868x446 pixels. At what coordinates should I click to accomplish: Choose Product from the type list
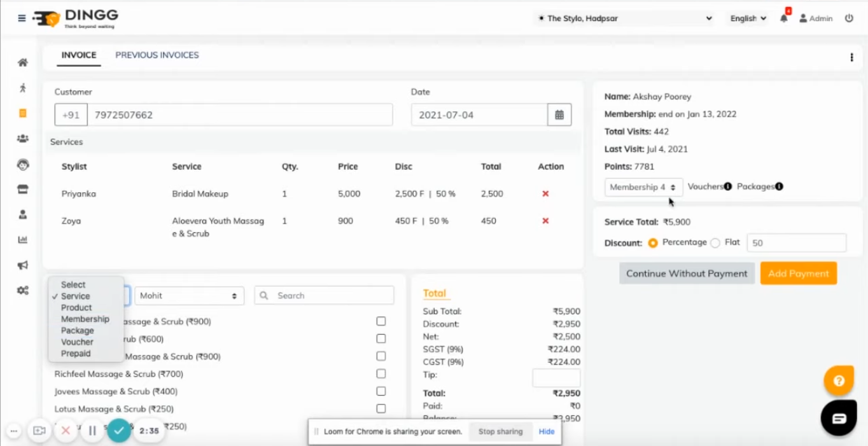pyautogui.click(x=76, y=308)
